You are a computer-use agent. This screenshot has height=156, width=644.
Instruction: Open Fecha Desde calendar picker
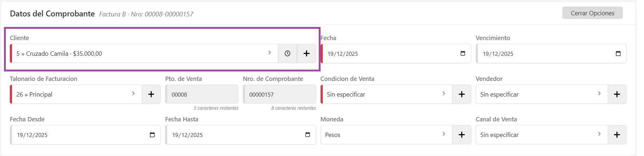click(152, 135)
